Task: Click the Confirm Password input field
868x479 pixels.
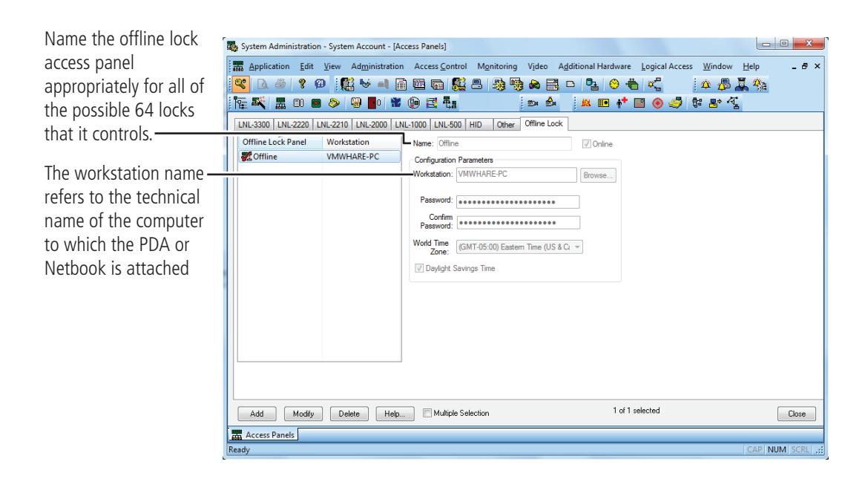Action: (518, 222)
